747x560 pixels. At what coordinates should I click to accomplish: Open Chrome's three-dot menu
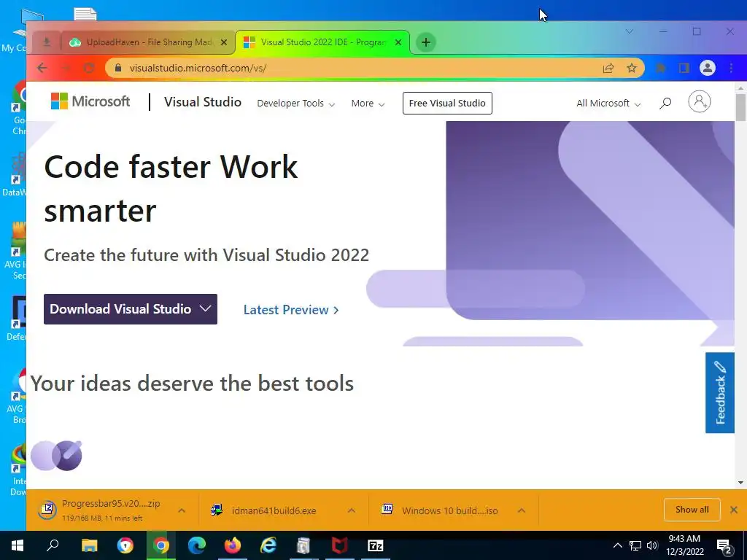click(x=731, y=68)
